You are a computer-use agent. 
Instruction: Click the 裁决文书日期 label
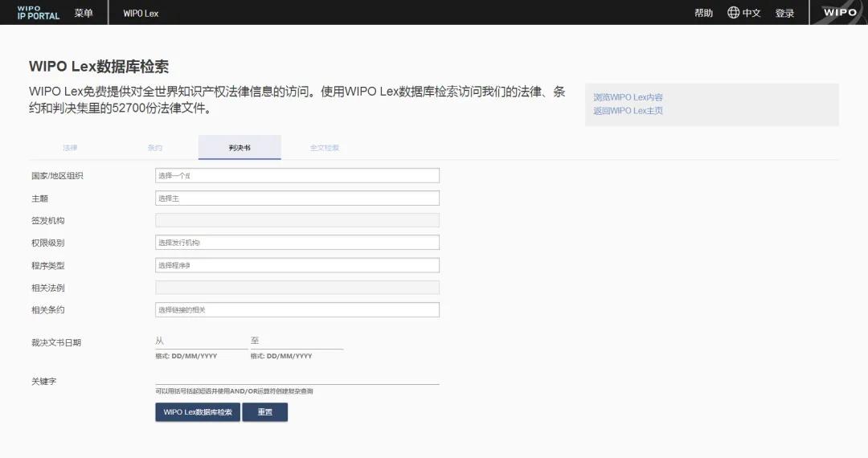click(56, 342)
